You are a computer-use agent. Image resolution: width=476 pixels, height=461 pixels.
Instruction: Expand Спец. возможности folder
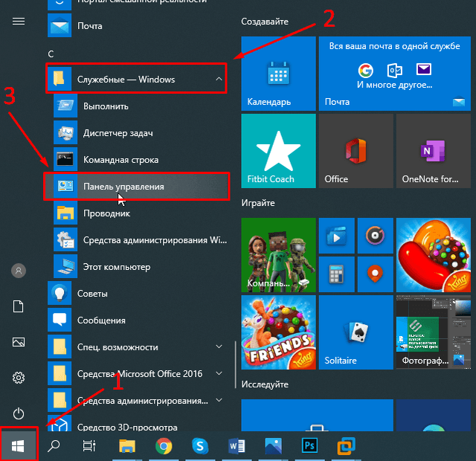click(137, 346)
